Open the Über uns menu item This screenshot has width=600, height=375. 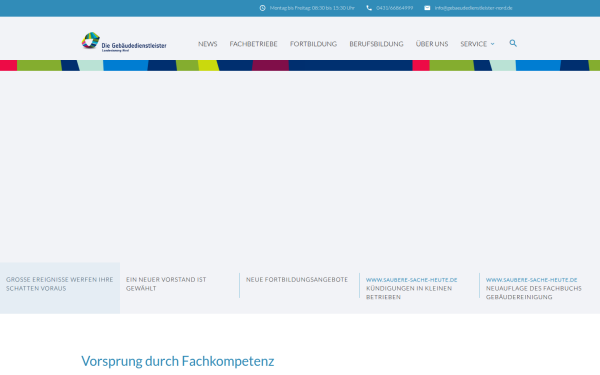(432, 44)
